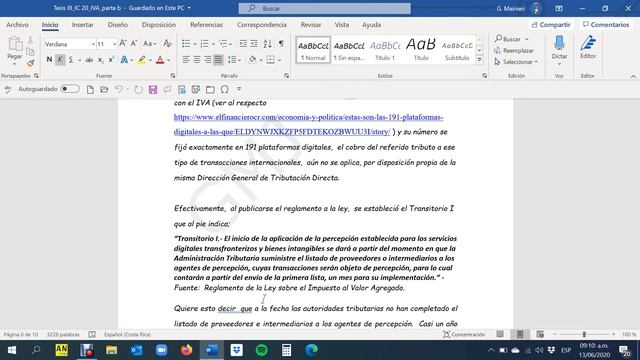Image resolution: width=640 pixels, height=360 pixels.
Task: Adjust the zoom level slider
Action: 584,334
